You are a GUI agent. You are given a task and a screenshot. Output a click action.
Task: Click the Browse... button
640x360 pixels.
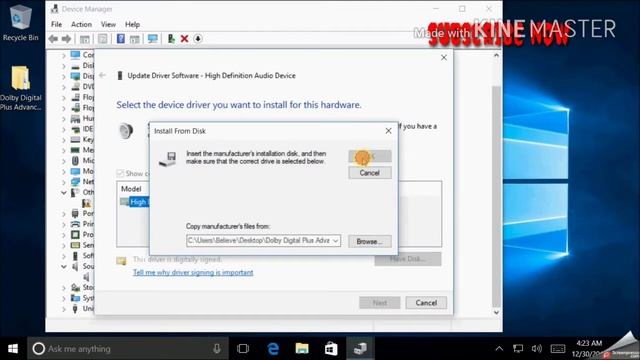click(x=370, y=241)
